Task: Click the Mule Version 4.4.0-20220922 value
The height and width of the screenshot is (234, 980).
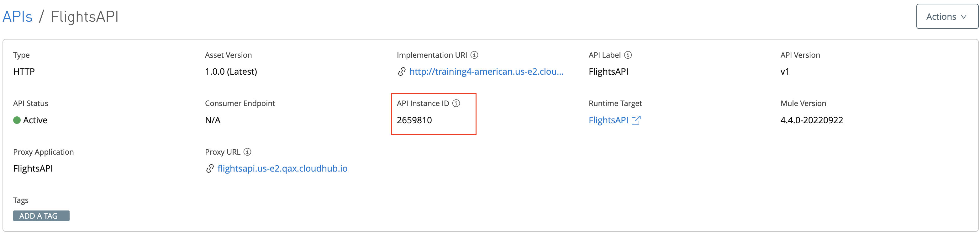Action: 812,120
